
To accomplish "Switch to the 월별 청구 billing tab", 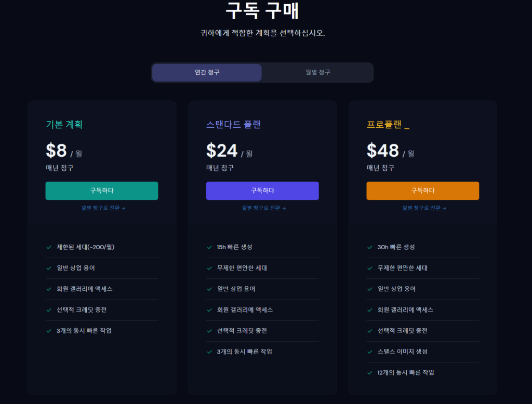I will click(x=317, y=72).
